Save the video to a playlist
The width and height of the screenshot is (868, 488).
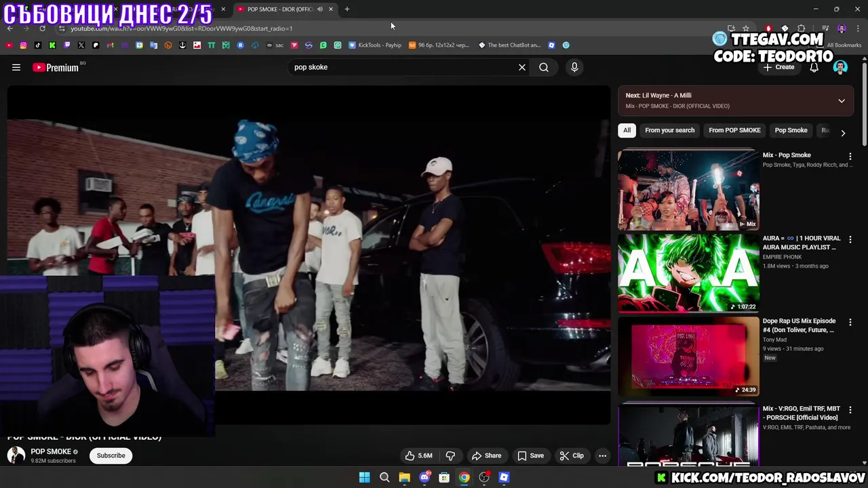[x=530, y=455]
